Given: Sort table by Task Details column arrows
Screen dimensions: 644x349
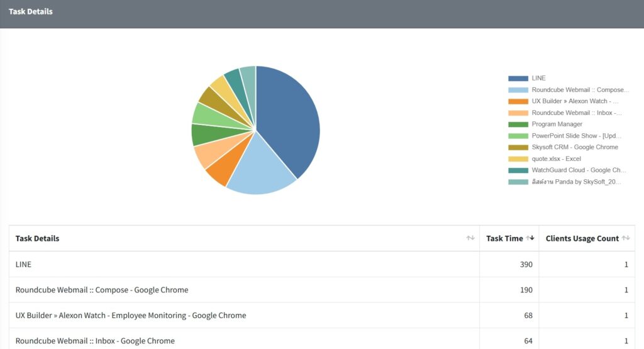Looking at the screenshot, I should [470, 238].
